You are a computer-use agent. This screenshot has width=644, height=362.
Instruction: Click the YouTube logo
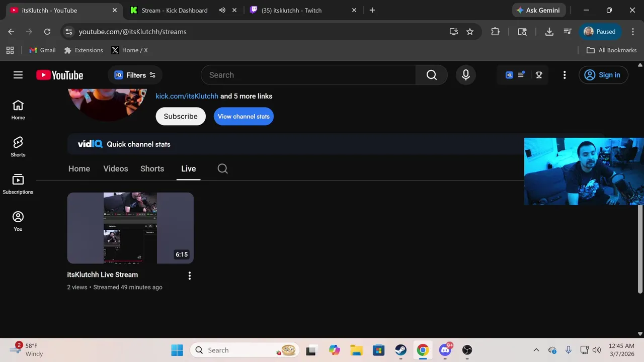[x=59, y=75]
